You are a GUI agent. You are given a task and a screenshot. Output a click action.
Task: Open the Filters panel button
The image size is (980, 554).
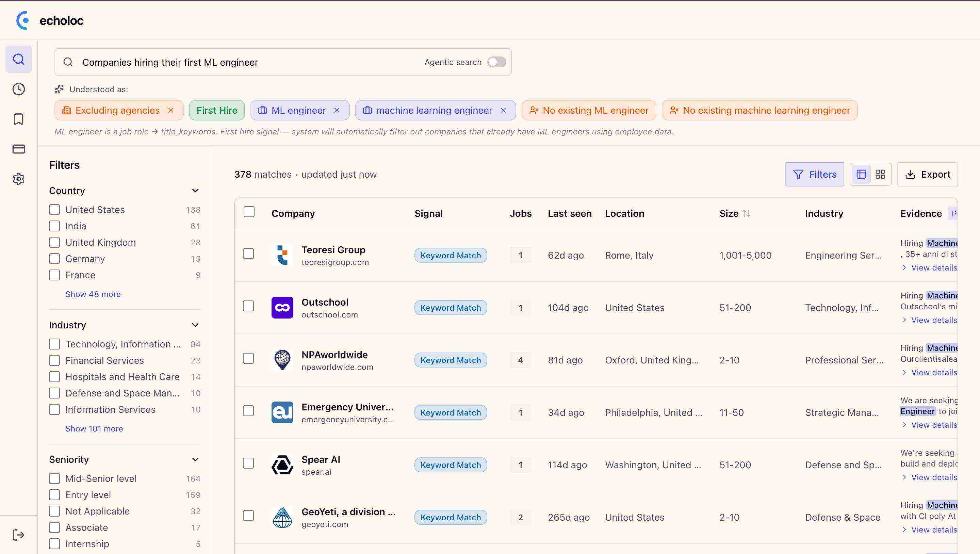pyautogui.click(x=815, y=174)
